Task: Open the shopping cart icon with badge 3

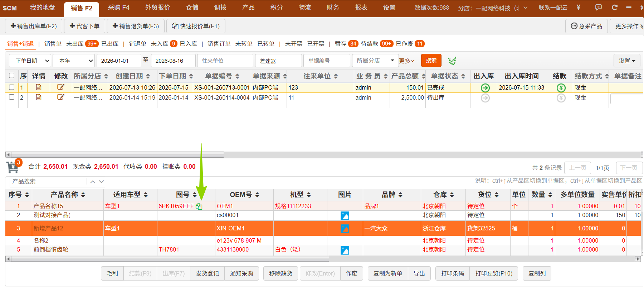Action: tap(13, 167)
